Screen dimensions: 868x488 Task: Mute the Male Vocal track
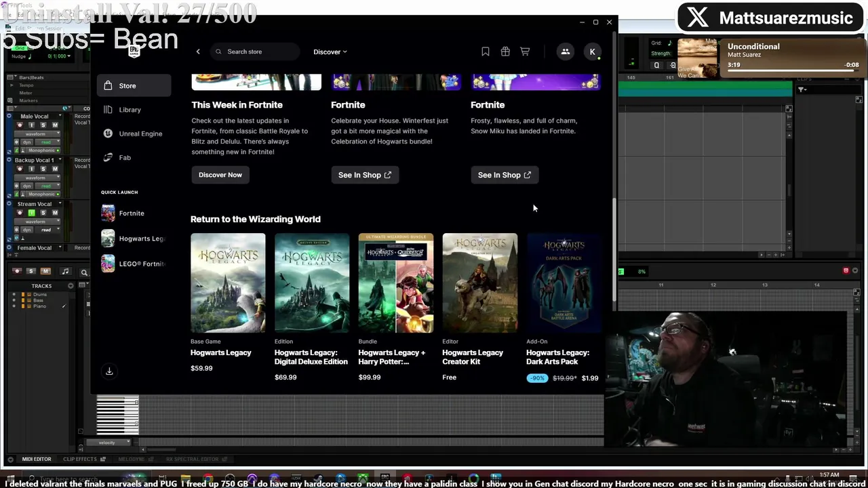55,125
